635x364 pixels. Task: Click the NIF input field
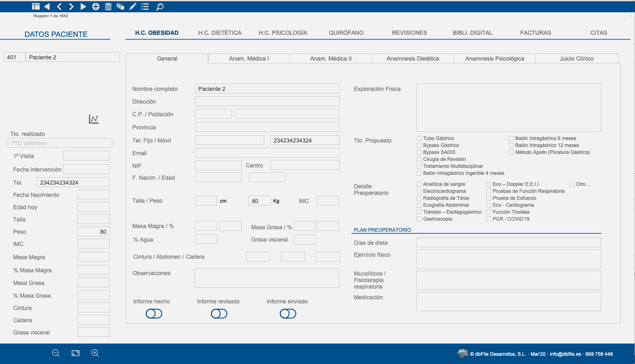[x=218, y=165]
